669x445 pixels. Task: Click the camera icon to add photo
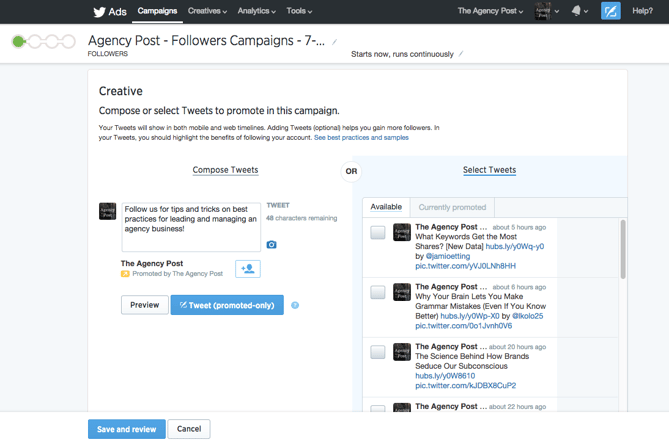point(271,244)
